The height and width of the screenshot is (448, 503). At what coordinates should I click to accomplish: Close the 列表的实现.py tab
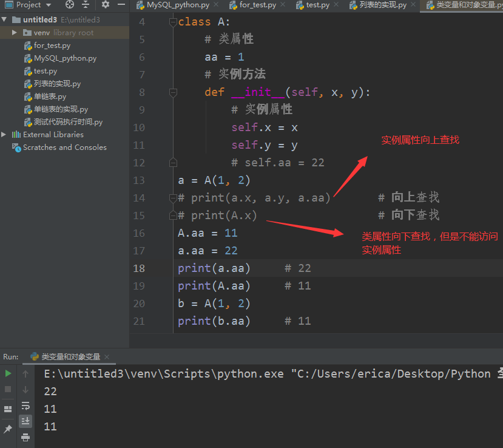tap(413, 5)
